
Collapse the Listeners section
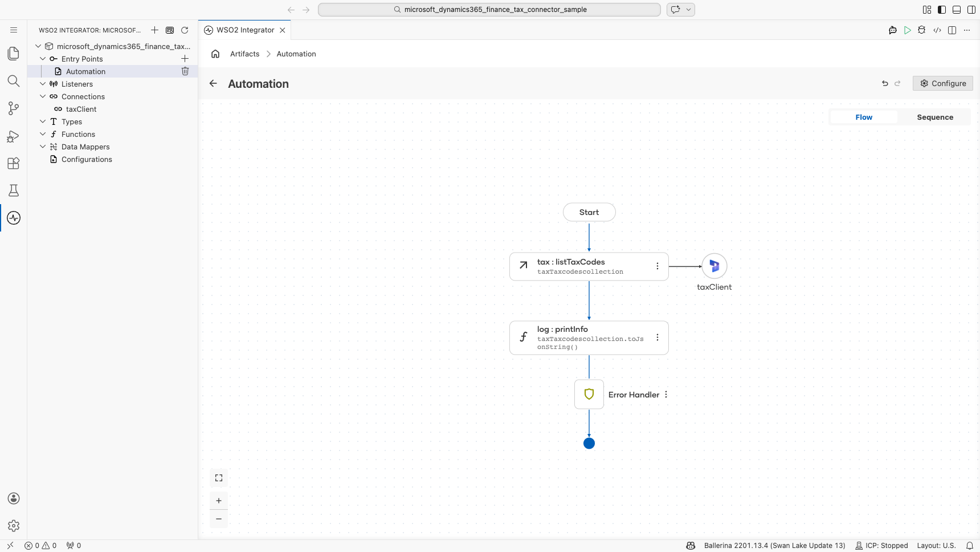point(43,84)
